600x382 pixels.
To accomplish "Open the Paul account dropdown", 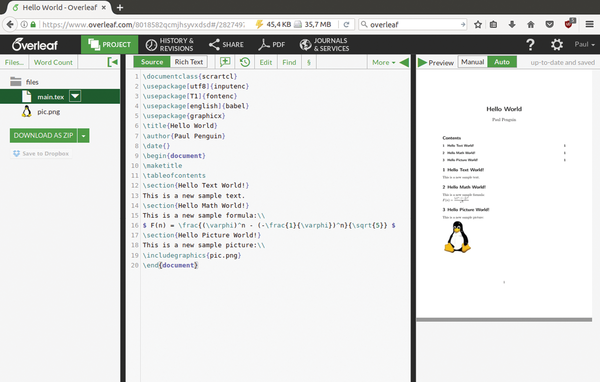I will point(584,44).
